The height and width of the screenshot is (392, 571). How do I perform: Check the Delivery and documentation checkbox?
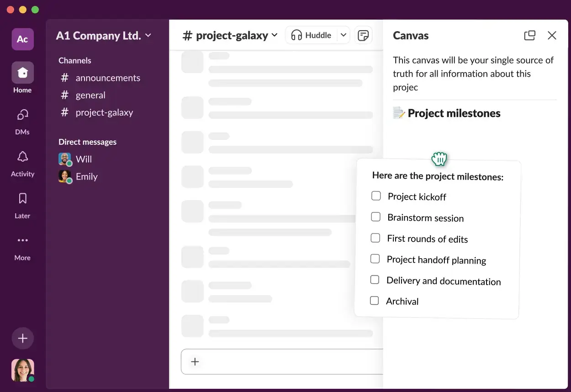[x=375, y=280]
